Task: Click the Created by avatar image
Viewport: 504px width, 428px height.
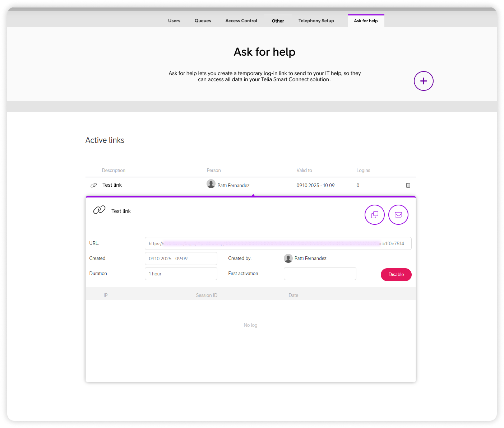Action: 288,259
